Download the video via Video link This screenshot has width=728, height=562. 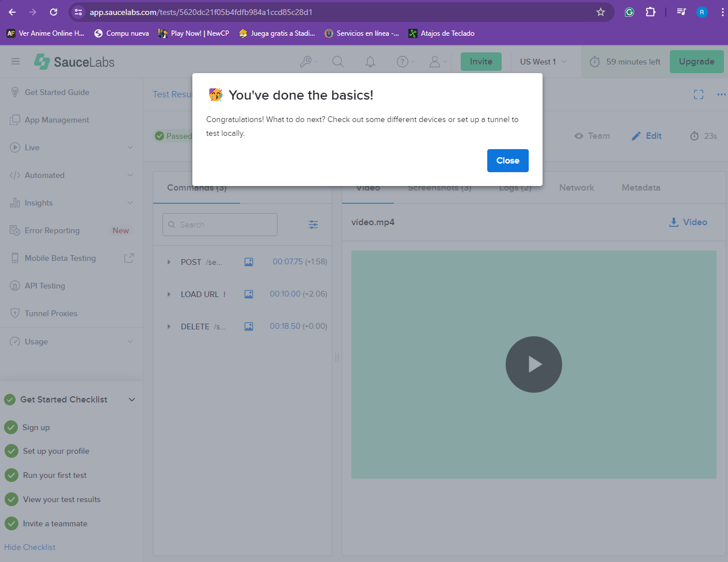[x=688, y=222]
